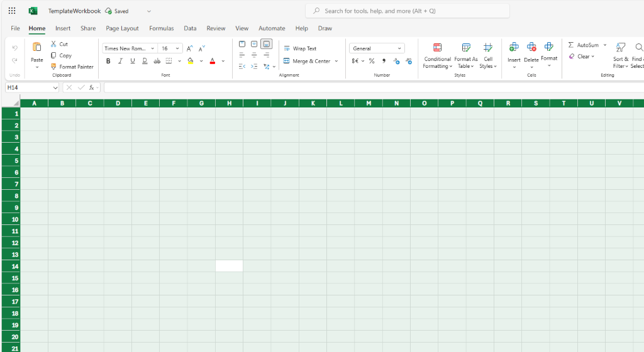Increase decimal places
Screen dimensions: 644x352
[x=396, y=61]
